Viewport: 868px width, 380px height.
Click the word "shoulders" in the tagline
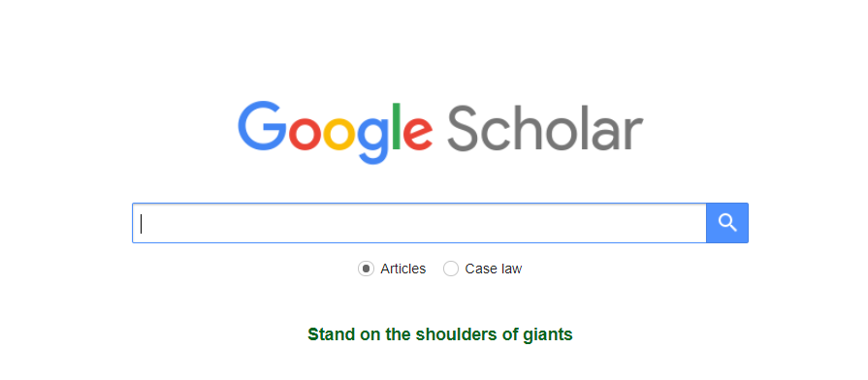click(x=457, y=334)
